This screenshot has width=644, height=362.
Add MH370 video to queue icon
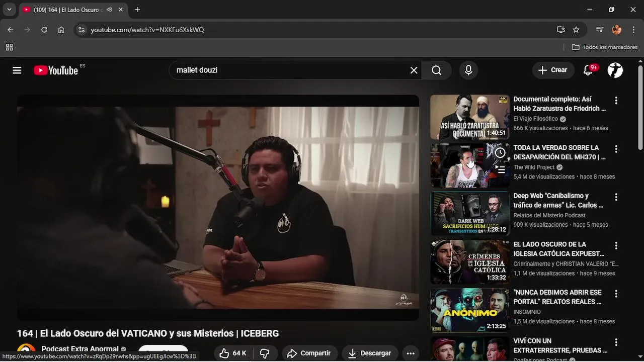500,169
